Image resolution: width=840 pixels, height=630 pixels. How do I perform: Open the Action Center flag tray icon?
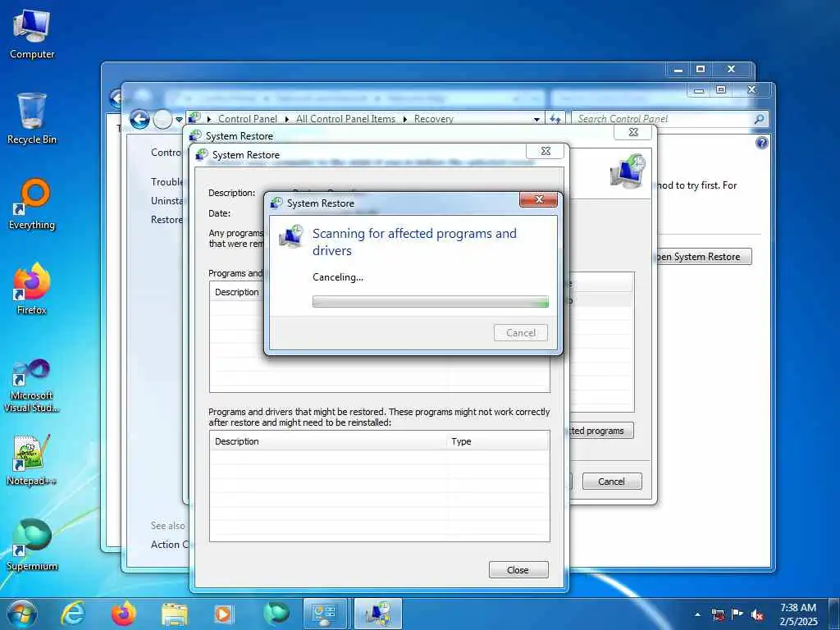[x=737, y=614]
